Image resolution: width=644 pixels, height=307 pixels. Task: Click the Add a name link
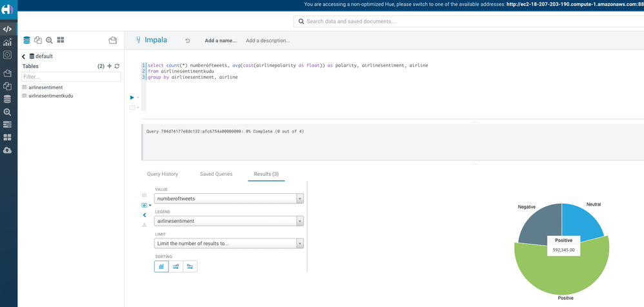(x=221, y=41)
